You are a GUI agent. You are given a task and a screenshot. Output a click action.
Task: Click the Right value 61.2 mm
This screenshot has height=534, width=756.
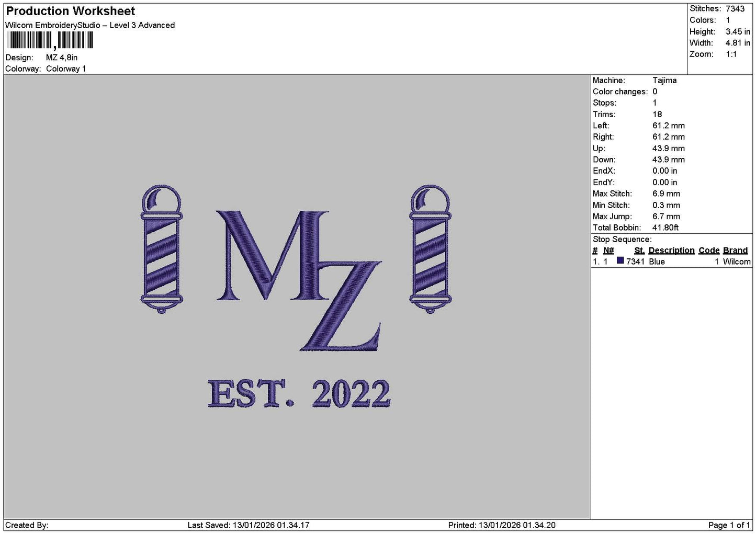669,137
